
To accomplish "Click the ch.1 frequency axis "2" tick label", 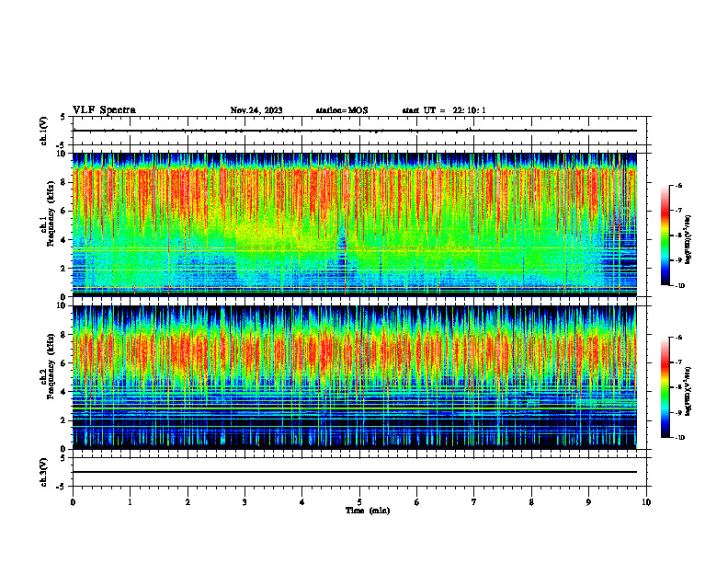I will coord(64,269).
